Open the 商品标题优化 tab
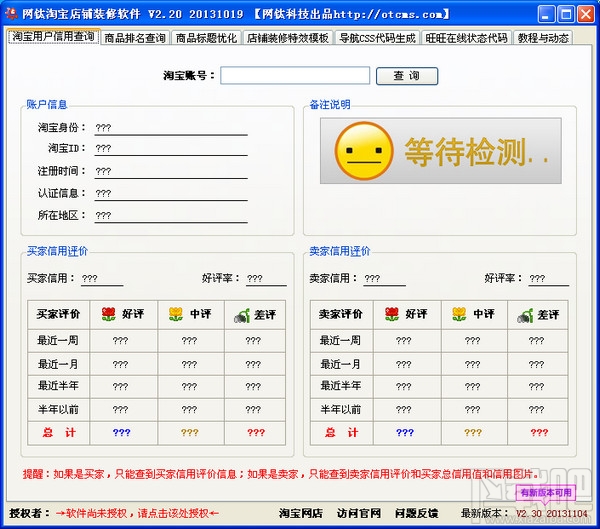This screenshot has width=600, height=529. tap(206, 38)
